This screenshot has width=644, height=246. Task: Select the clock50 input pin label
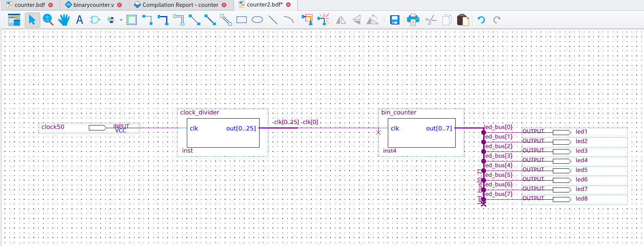click(53, 127)
